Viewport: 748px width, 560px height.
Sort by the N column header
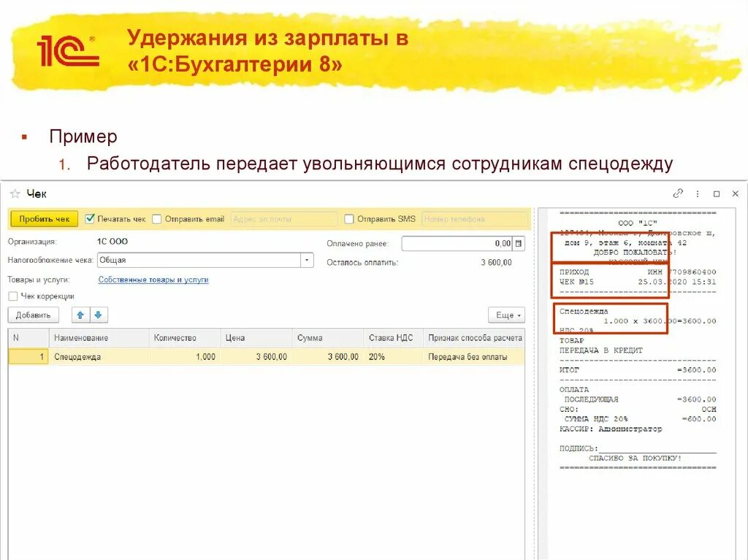(28, 338)
